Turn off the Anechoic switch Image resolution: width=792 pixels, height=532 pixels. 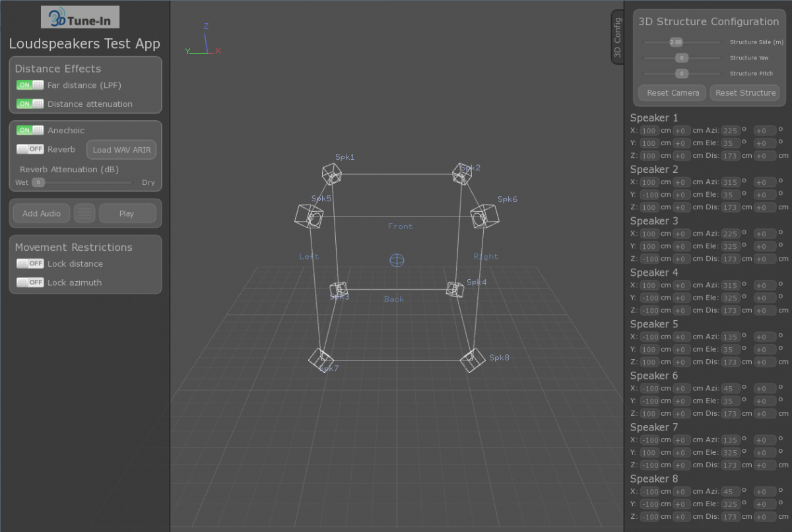30,130
